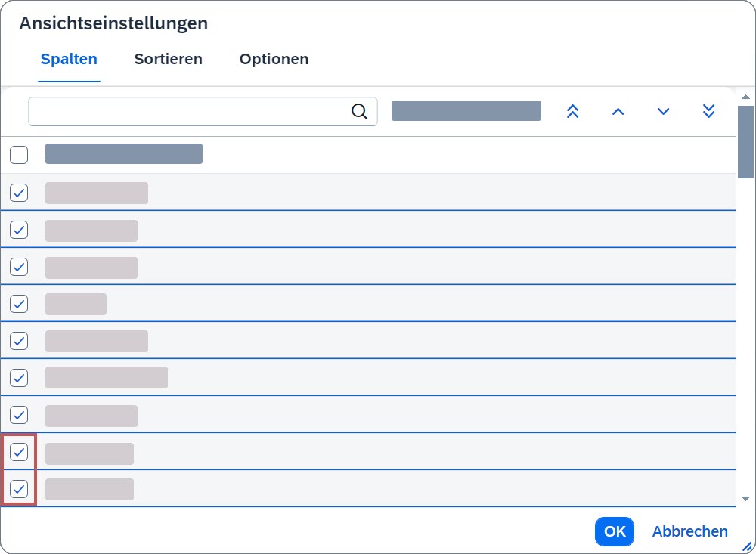Uncheck the first column checkbox in list
This screenshot has height=554, width=756.
[x=19, y=193]
